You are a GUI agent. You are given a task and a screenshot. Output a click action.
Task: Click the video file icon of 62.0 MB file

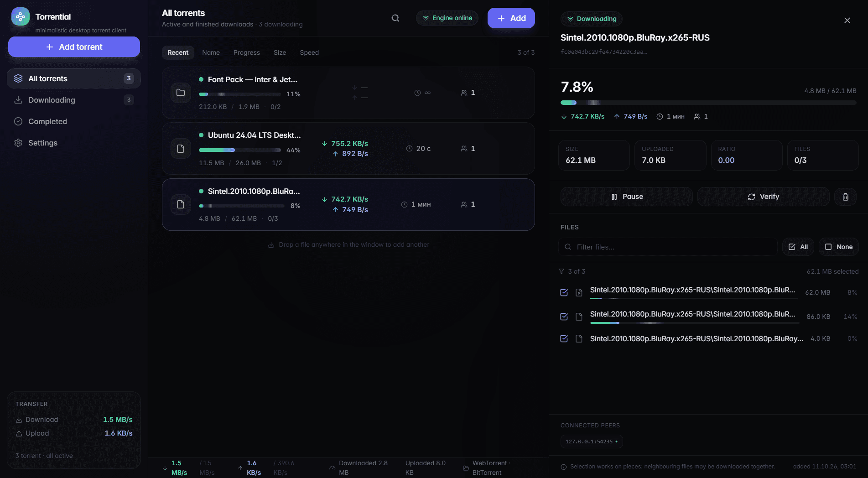(579, 292)
